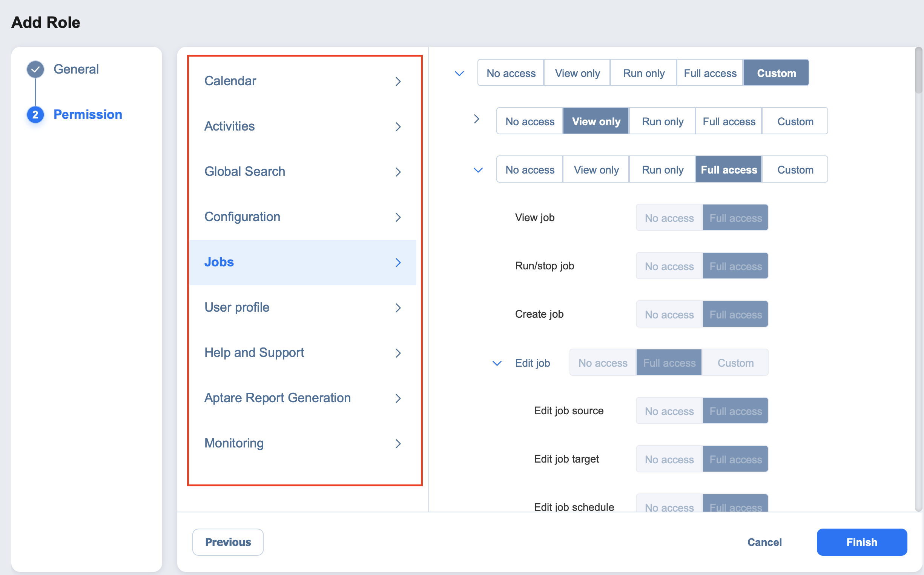Go back with the Previous button

[x=228, y=542]
